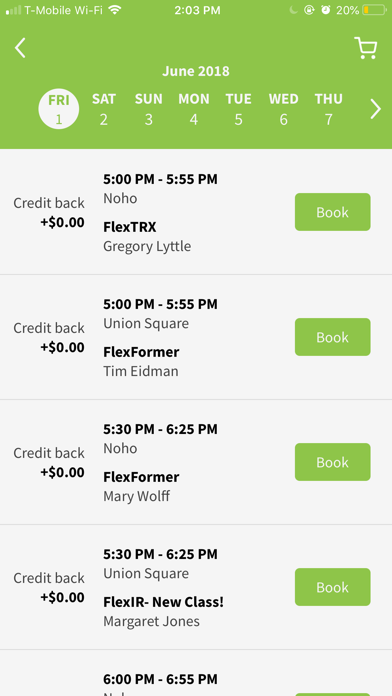The height and width of the screenshot is (696, 392).
Task: Open FlexIR- New Class! details
Action: click(x=163, y=602)
